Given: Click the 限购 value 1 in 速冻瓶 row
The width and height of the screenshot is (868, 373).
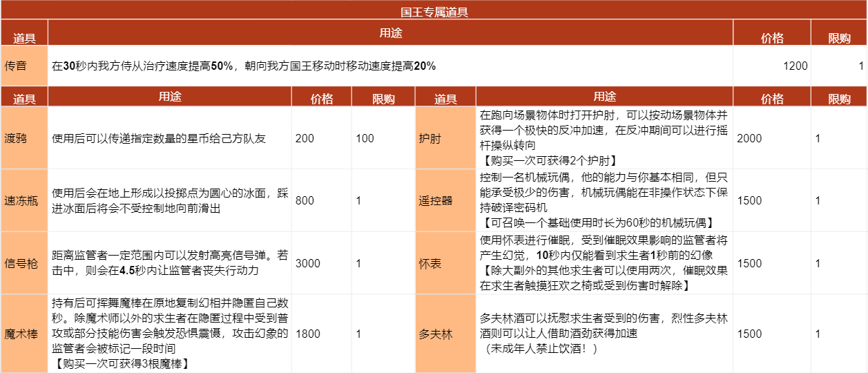Looking at the screenshot, I should pyautogui.click(x=358, y=200).
